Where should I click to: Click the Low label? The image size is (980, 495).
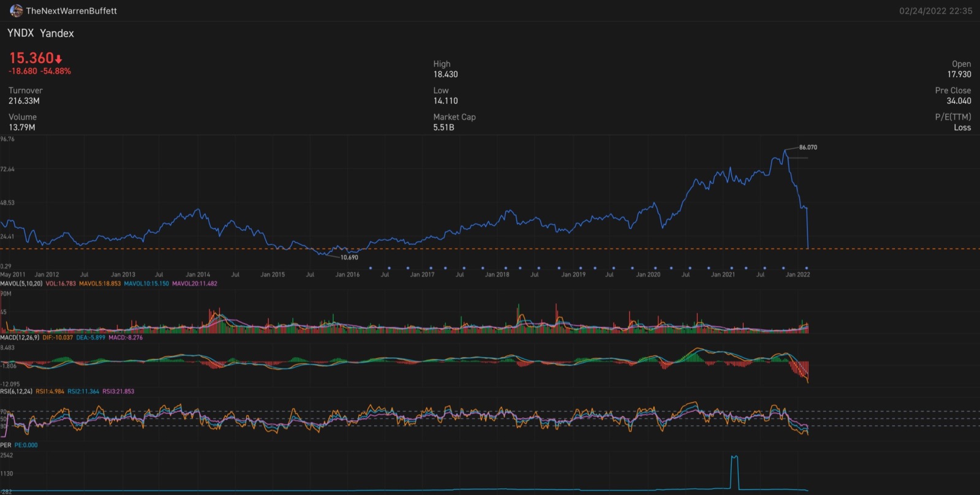441,90
